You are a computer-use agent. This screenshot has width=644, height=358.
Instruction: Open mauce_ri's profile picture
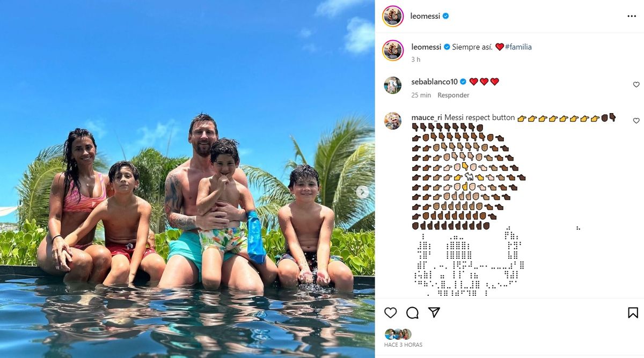click(393, 121)
